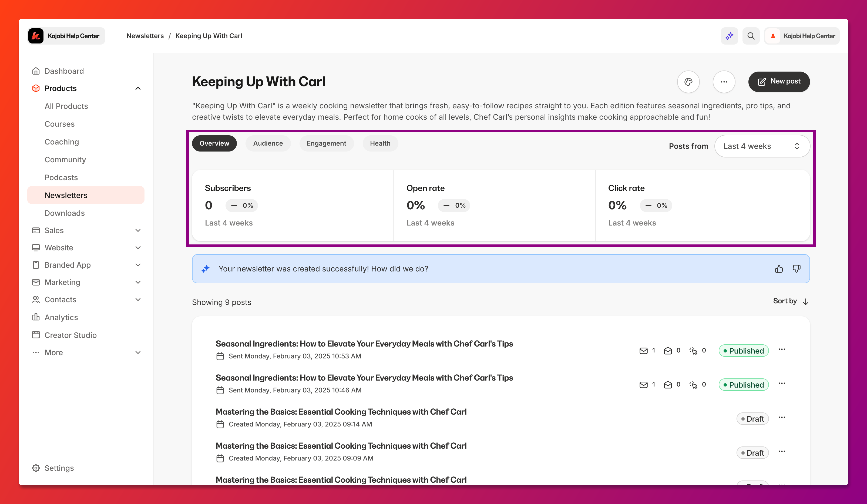The width and height of the screenshot is (867, 504).
Task: Click the opened-mail icon for 10:46 AM post
Action: [667, 385]
